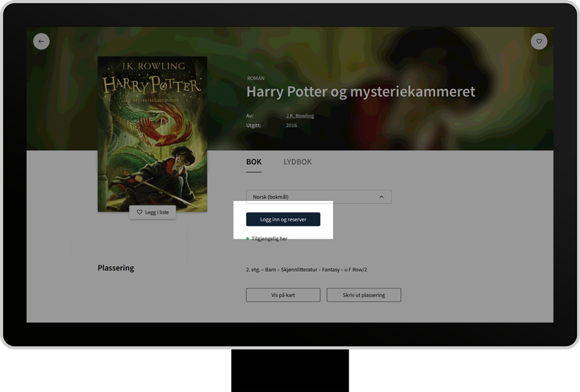580x392 pixels.
Task: Expand the language dropdown chevron
Action: (381, 197)
